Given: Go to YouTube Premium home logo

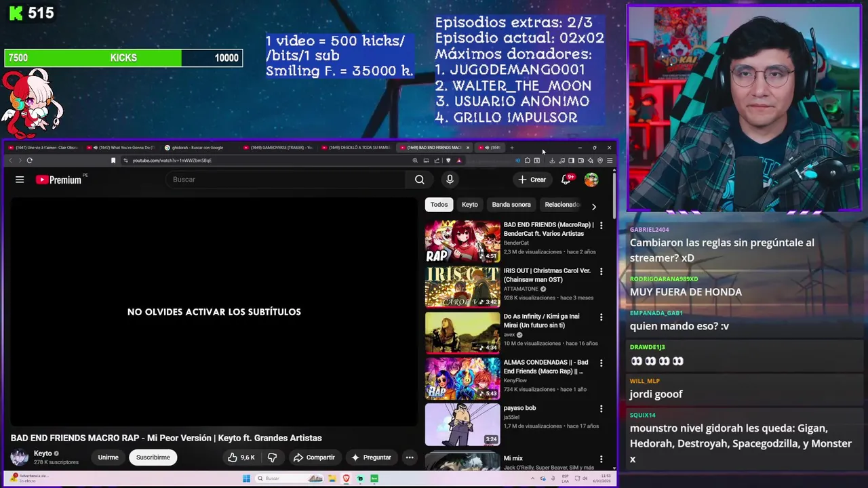Looking at the screenshot, I should point(59,180).
